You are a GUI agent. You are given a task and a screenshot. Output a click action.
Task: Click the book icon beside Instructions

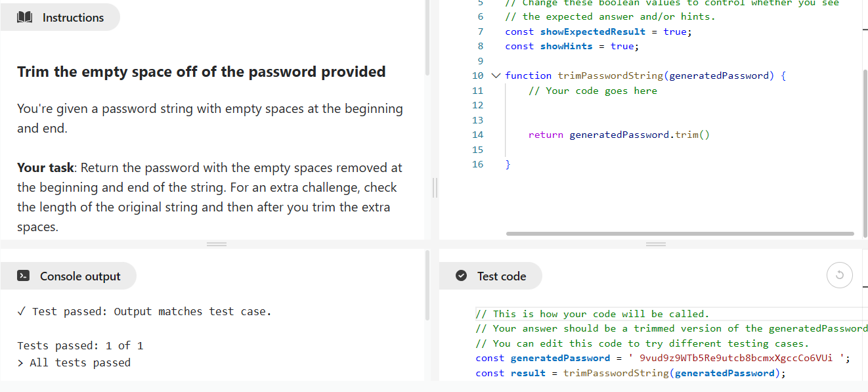click(26, 18)
